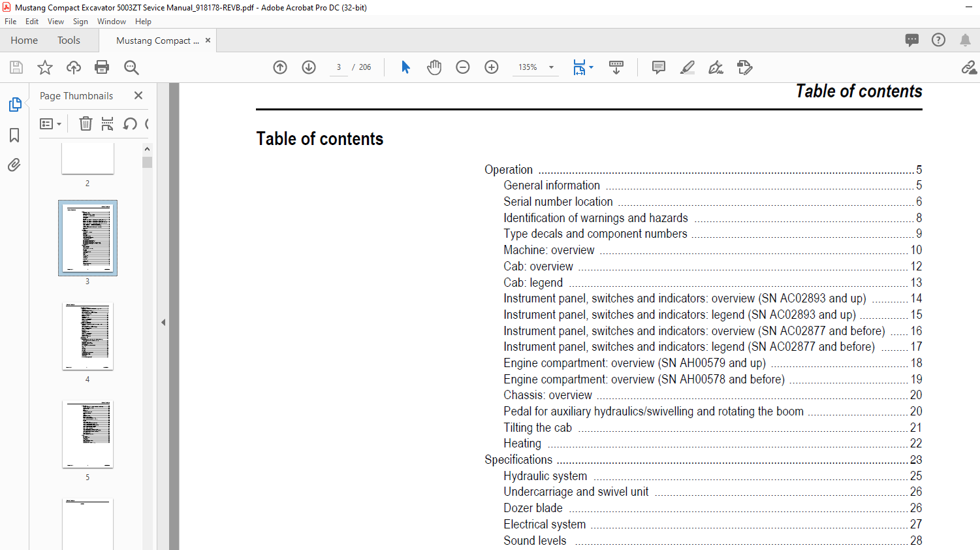980x550 pixels.
Task: Go to the previous page with the up arrow
Action: point(280,67)
